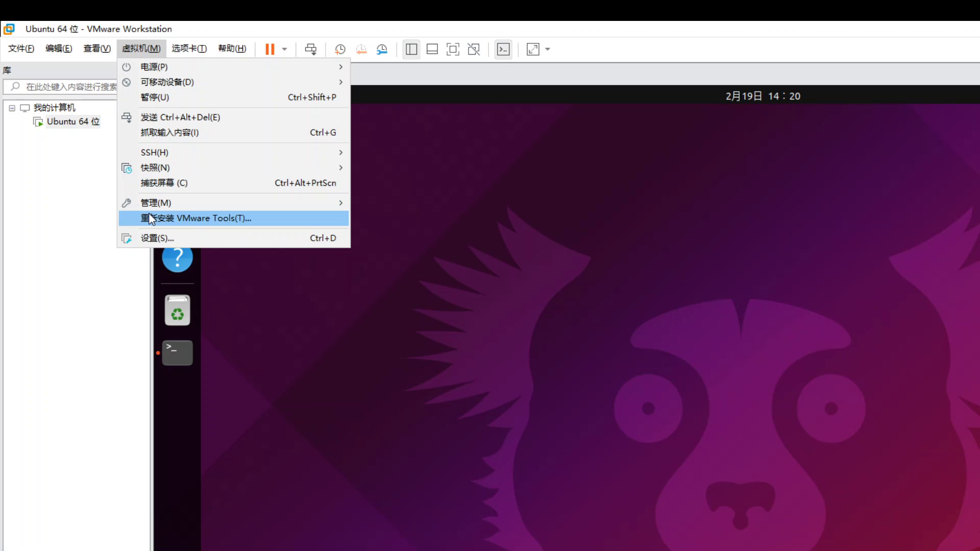Toggle console view toolbar button
Screen dimensions: 980x551
[x=503, y=49]
